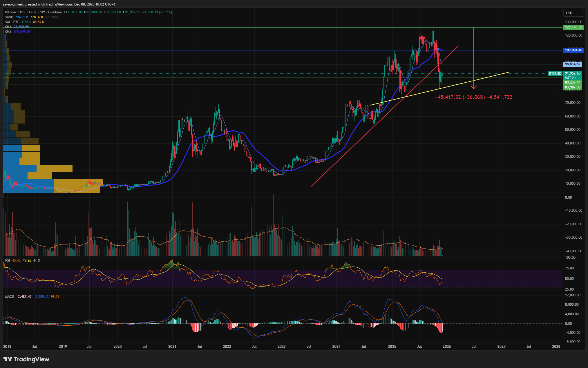Click the green 83,987.98 price label
588x368 pixels.
coord(573,87)
